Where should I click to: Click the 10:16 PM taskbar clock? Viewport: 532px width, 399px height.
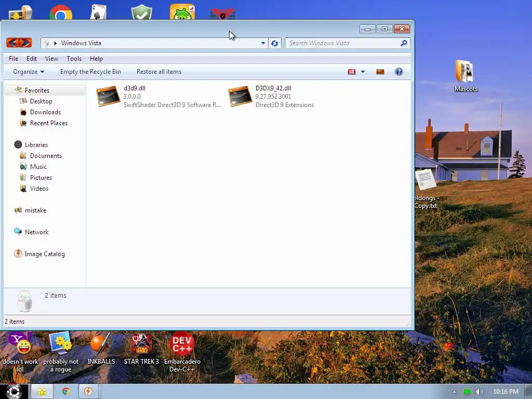click(x=506, y=392)
